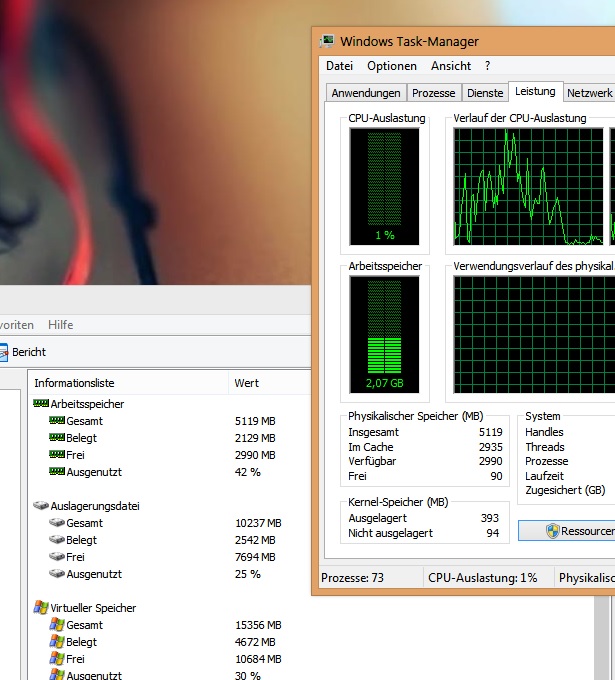Image resolution: width=615 pixels, height=680 pixels.
Task: Click the Insgesamt 5119 entry in Task-Manager
Action: click(425, 432)
